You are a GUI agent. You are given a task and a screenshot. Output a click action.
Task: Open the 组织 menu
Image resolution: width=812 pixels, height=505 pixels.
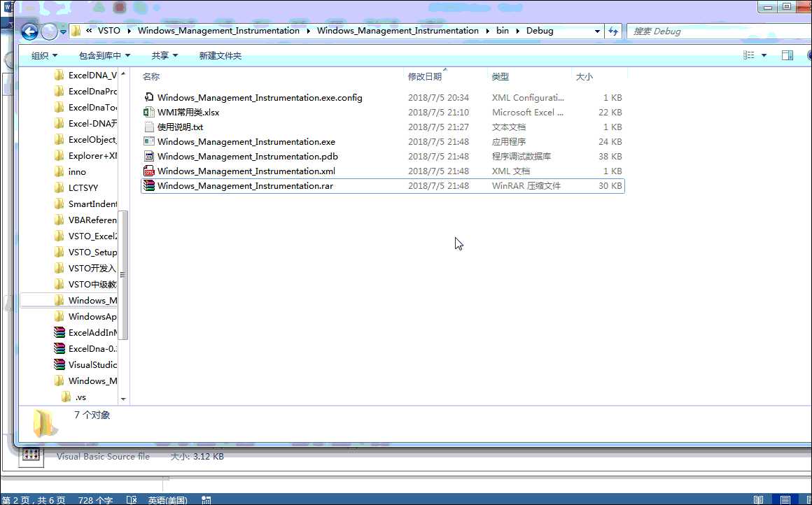click(44, 55)
